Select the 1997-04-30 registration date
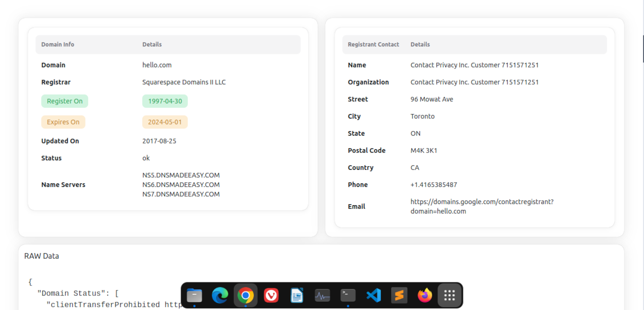 pyautogui.click(x=165, y=101)
